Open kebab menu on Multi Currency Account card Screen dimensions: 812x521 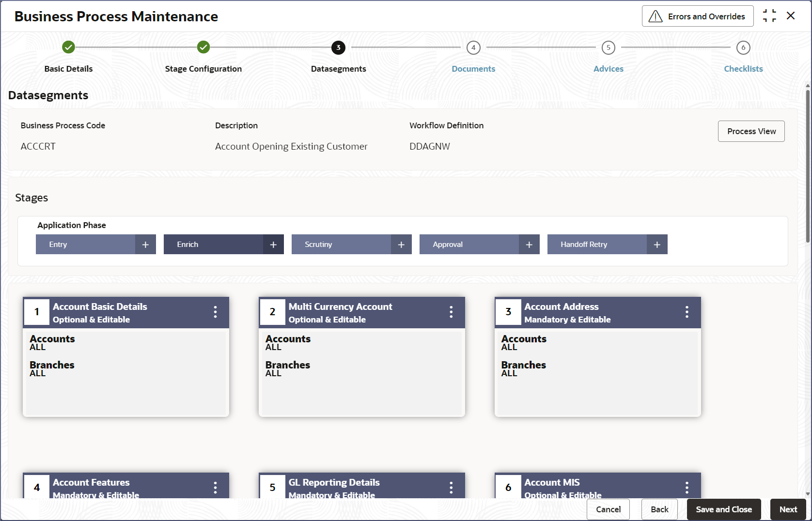point(451,312)
